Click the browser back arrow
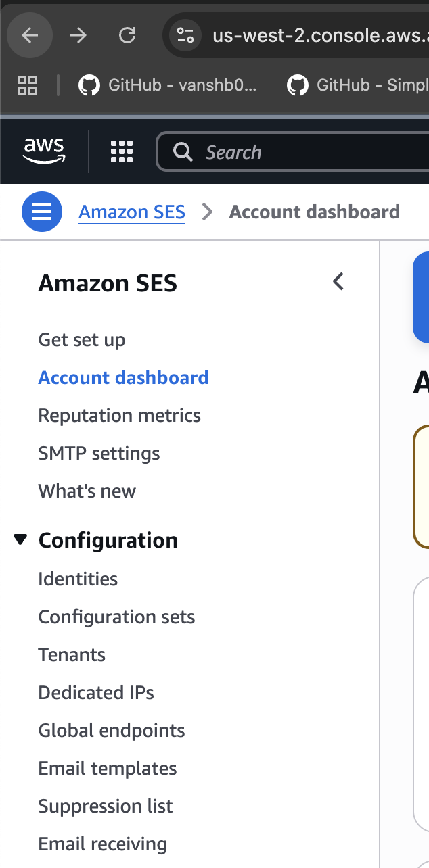 point(30,35)
